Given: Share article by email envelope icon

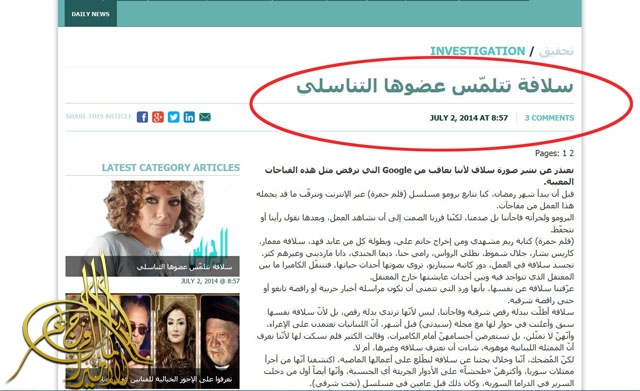Looking at the screenshot, I should pyautogui.click(x=205, y=117).
